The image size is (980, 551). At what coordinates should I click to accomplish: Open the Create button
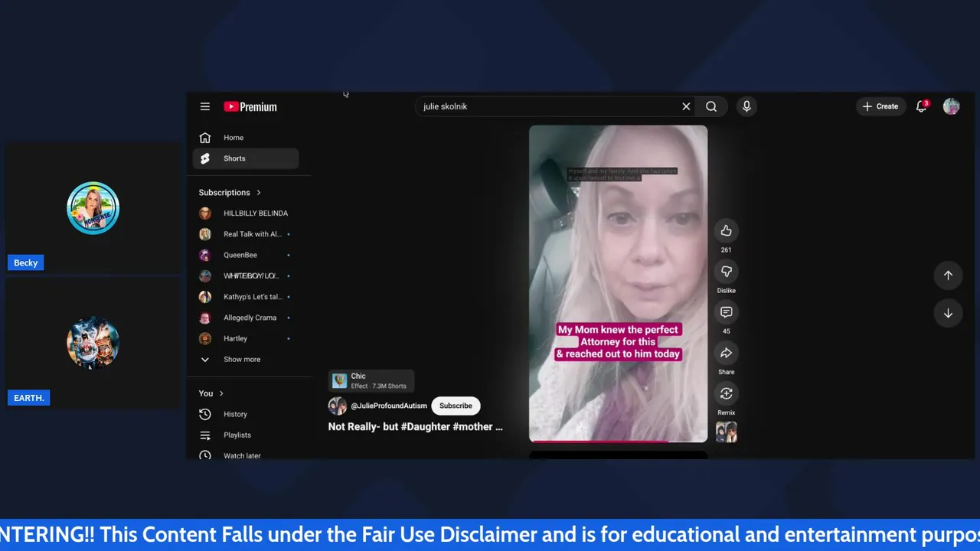pyautogui.click(x=880, y=106)
